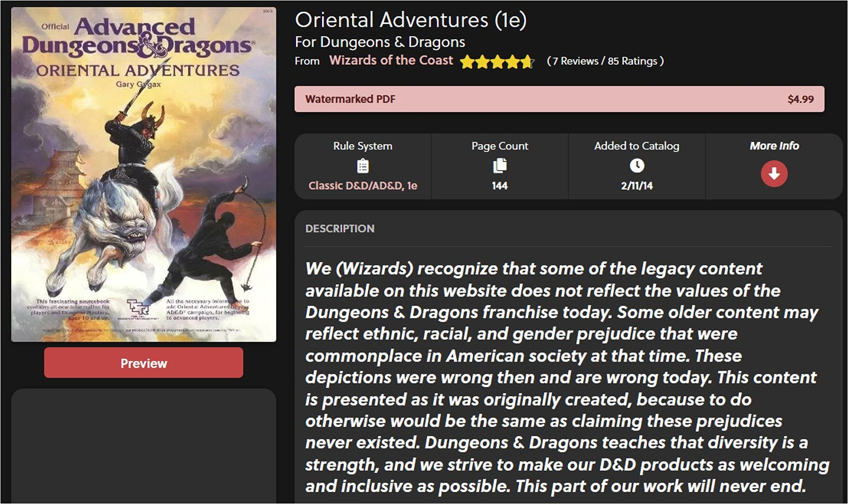Viewport: 848px width, 504px height.
Task: Open the Preview of the book
Action: pos(144,363)
